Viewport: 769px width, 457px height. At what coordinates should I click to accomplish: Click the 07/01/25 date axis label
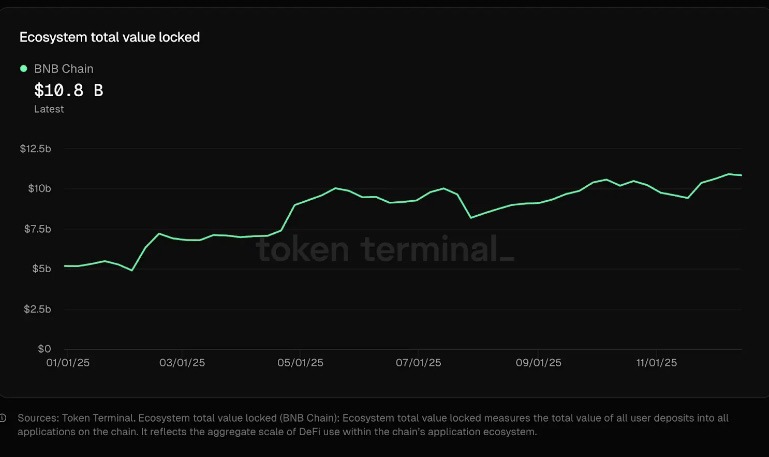click(x=418, y=364)
